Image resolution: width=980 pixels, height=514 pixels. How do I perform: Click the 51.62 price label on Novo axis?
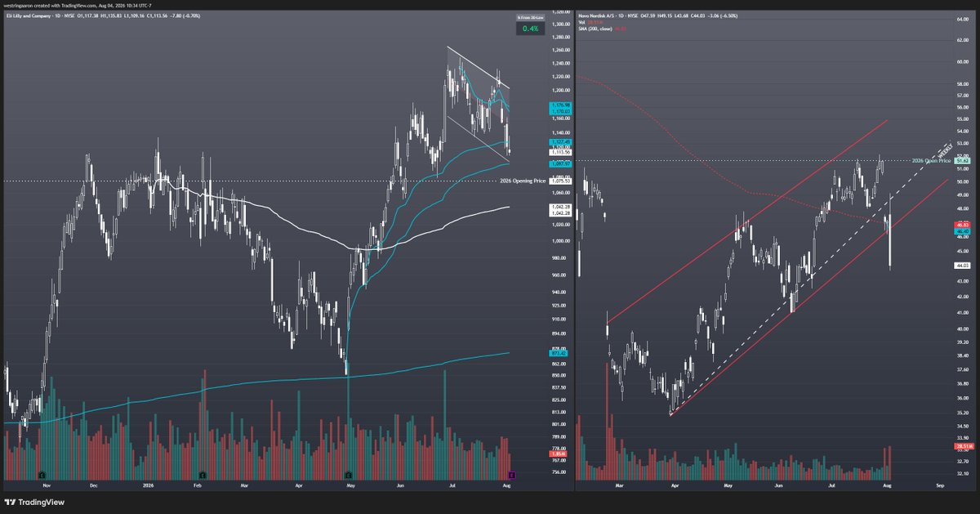click(x=961, y=161)
